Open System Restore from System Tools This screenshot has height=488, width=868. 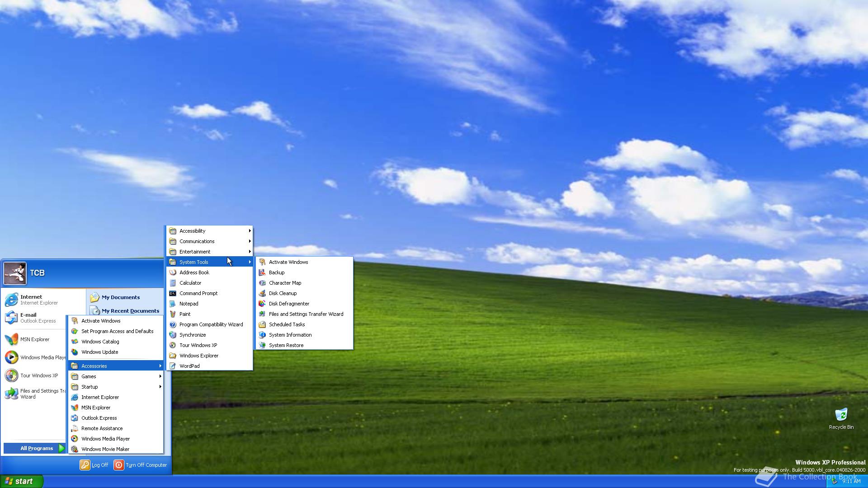coord(286,345)
